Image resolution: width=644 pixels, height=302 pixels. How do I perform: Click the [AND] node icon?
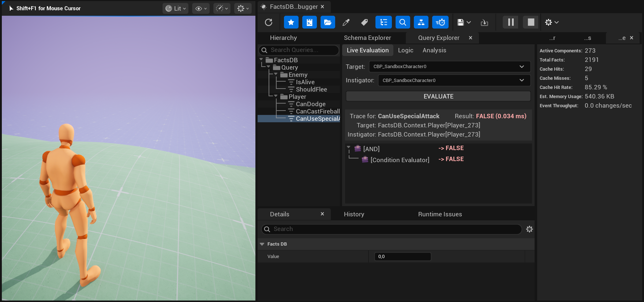click(x=357, y=148)
